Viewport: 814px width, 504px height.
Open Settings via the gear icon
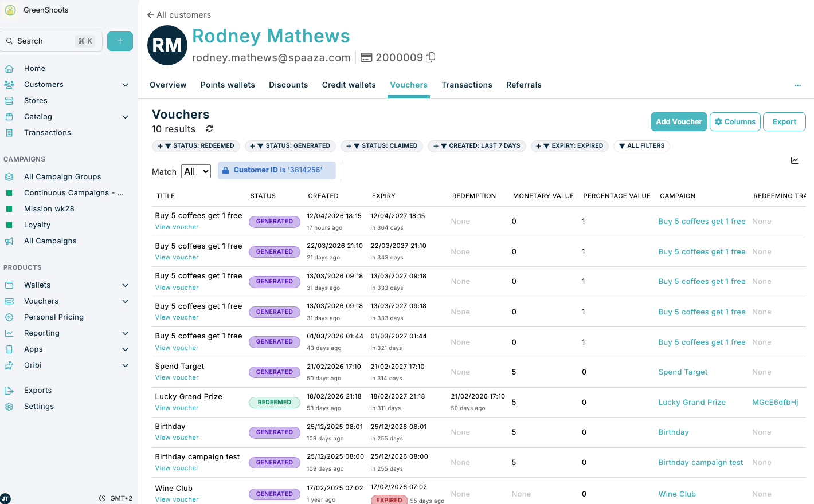tap(10, 406)
